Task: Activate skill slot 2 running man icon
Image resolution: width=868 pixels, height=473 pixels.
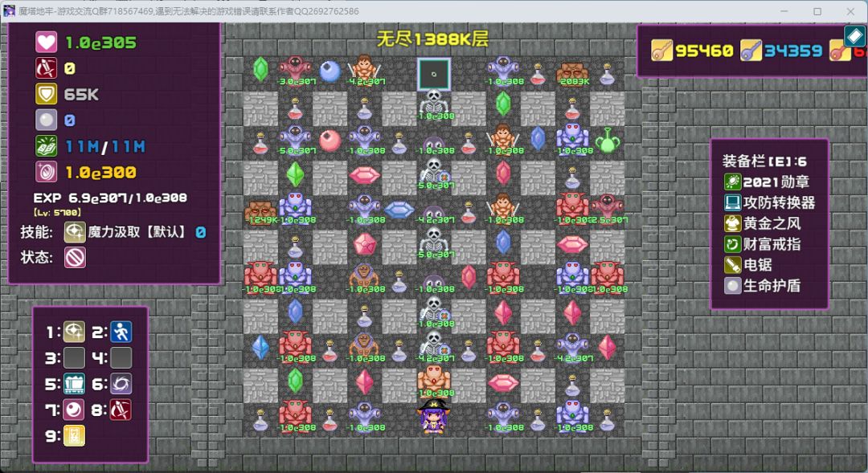Action: click(121, 332)
